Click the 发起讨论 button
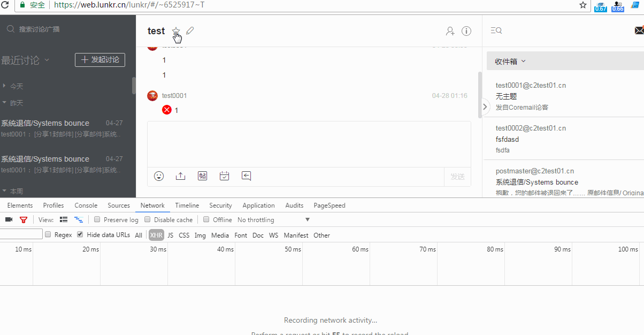The image size is (644, 335). tap(100, 60)
